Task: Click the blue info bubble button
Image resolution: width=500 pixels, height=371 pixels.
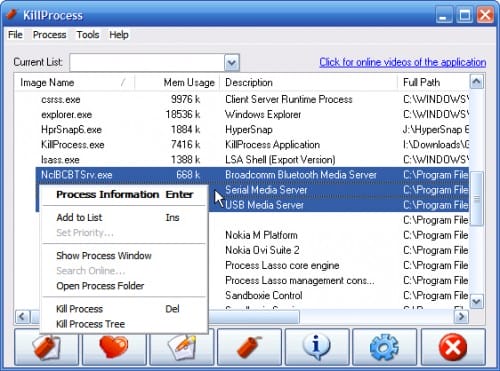Action: [317, 347]
